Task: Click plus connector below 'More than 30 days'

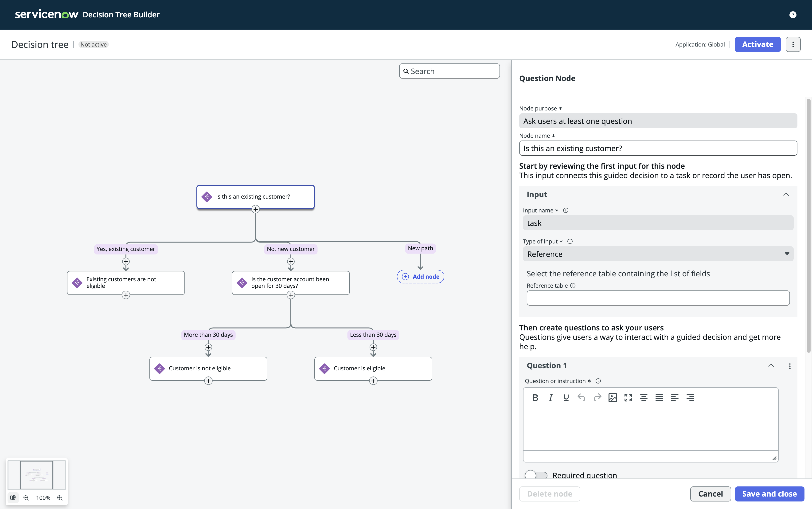Action: [208, 347]
